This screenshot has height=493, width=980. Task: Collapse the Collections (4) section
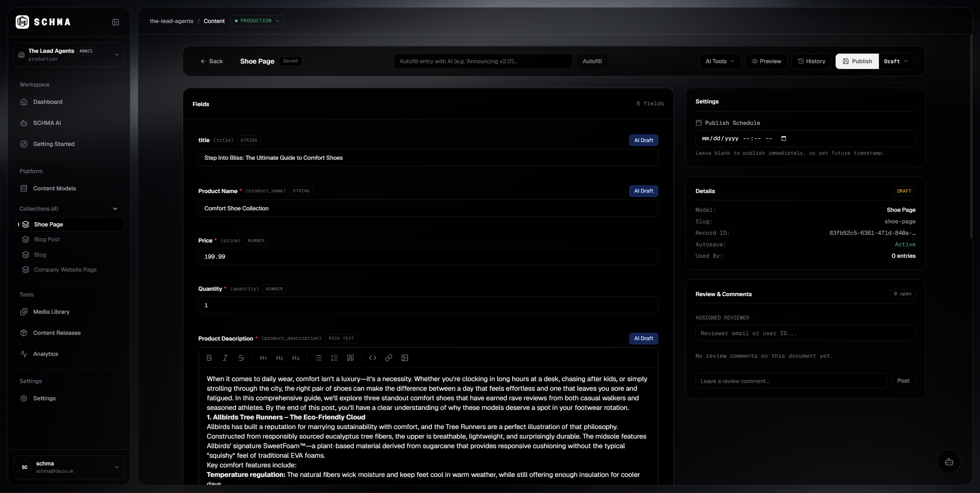(x=69, y=209)
